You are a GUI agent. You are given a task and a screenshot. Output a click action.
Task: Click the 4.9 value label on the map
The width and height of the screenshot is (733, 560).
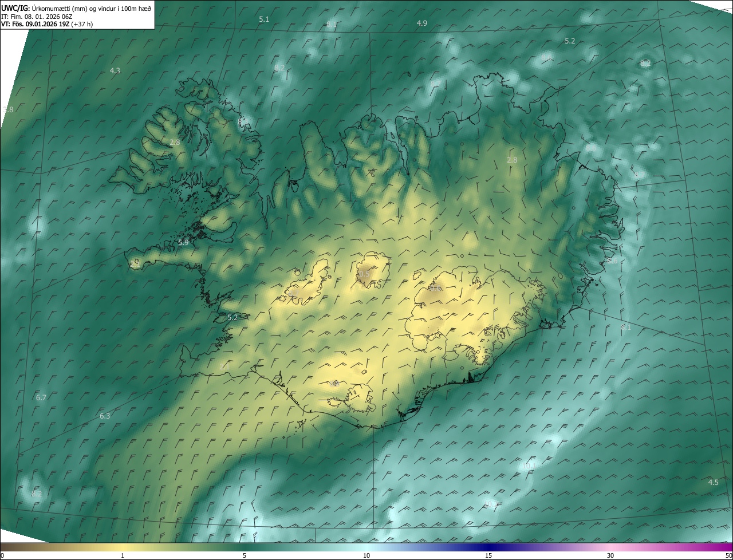click(422, 23)
